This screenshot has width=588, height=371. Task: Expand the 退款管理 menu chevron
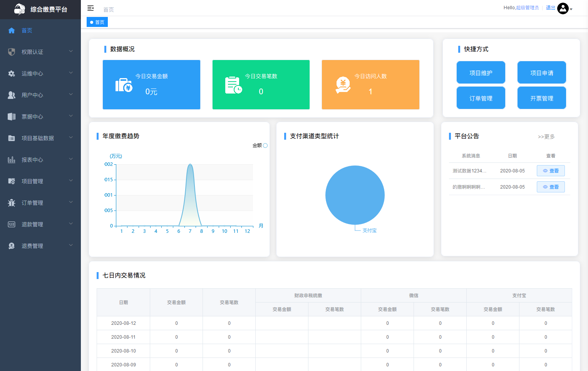(x=71, y=224)
